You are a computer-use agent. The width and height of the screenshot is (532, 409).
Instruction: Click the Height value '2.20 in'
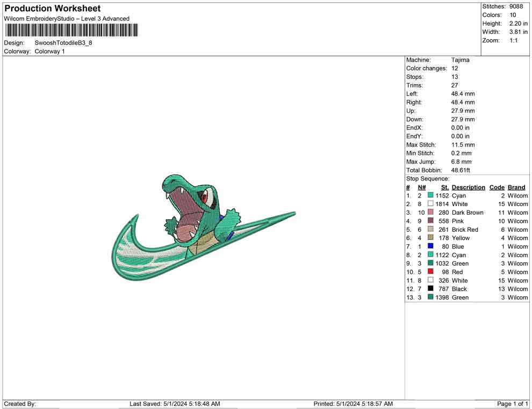pos(518,24)
